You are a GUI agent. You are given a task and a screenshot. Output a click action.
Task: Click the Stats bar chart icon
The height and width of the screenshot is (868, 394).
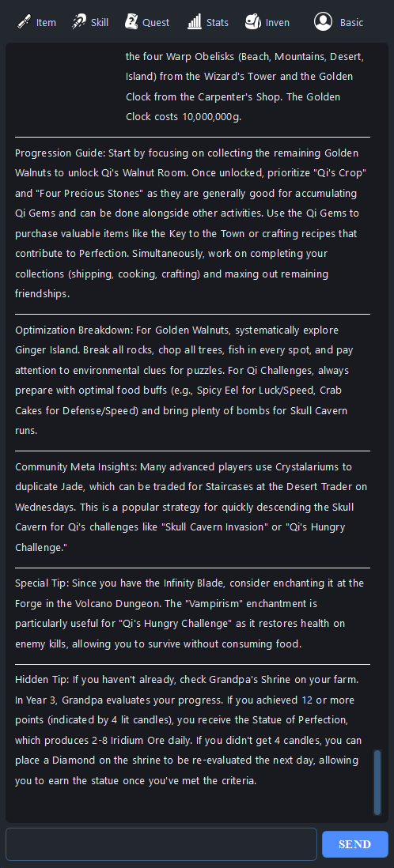click(x=195, y=22)
